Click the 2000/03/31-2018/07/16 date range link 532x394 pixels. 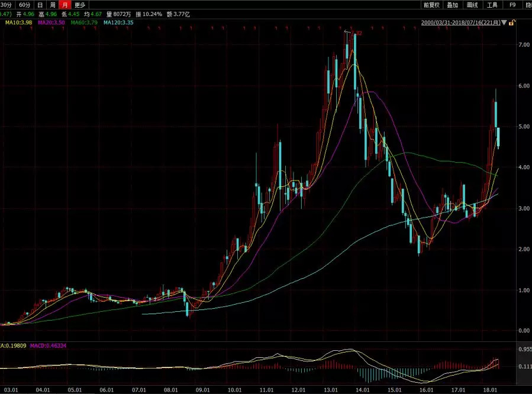pos(460,22)
